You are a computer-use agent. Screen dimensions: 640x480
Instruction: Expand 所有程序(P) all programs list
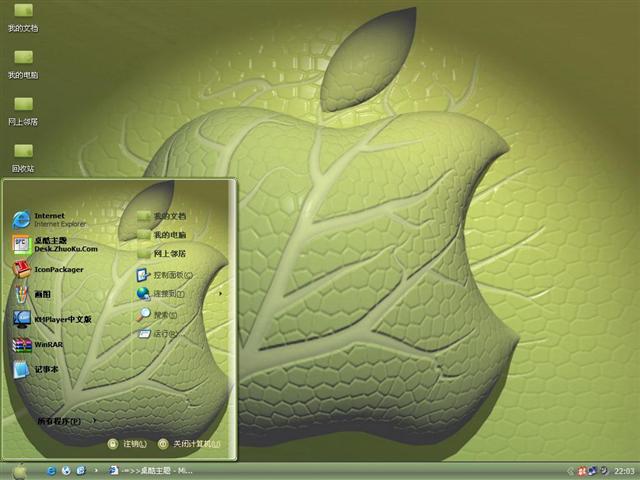coord(66,421)
